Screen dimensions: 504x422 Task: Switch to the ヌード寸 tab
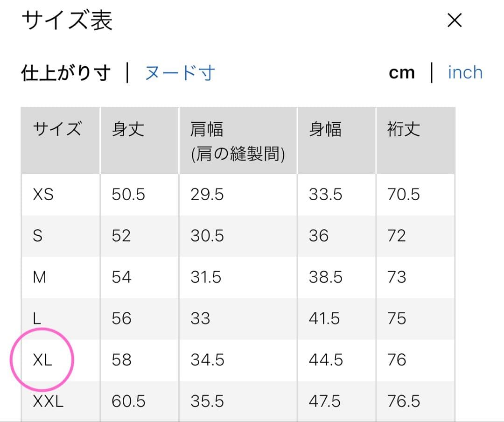pyautogui.click(x=180, y=73)
